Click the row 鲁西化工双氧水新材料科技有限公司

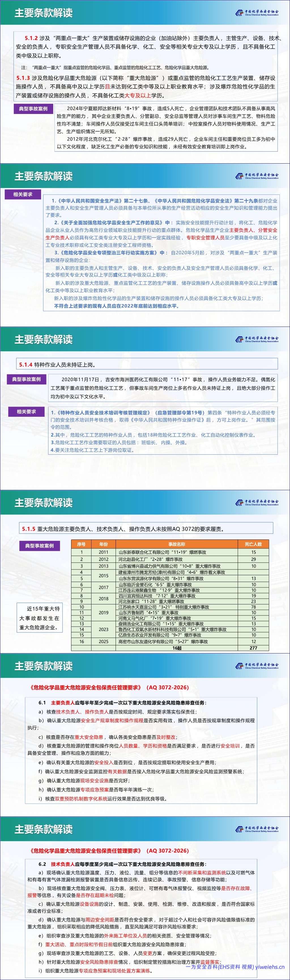[170, 629]
